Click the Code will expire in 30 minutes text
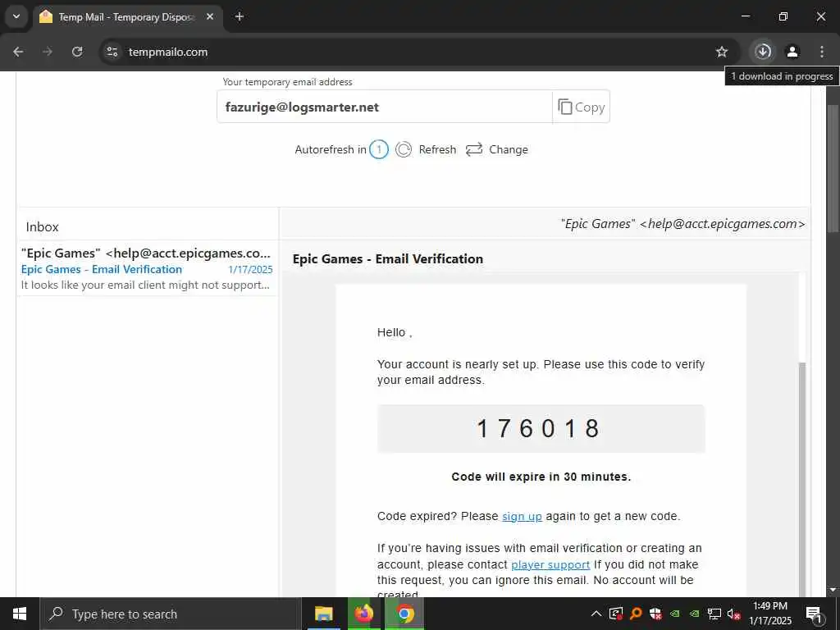 tap(541, 477)
